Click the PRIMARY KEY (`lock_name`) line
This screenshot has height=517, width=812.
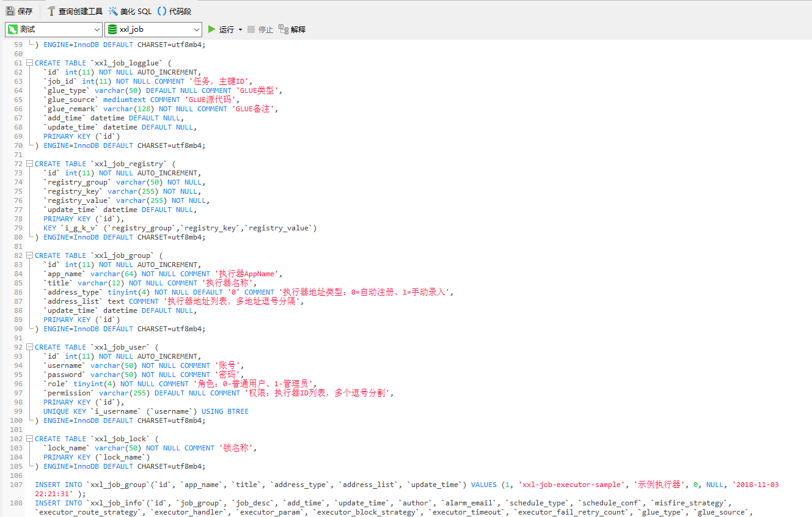coord(97,457)
